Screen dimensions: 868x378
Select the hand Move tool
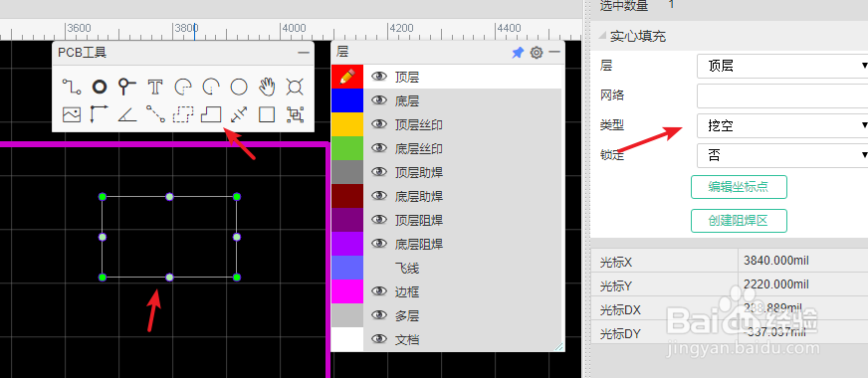[267, 87]
